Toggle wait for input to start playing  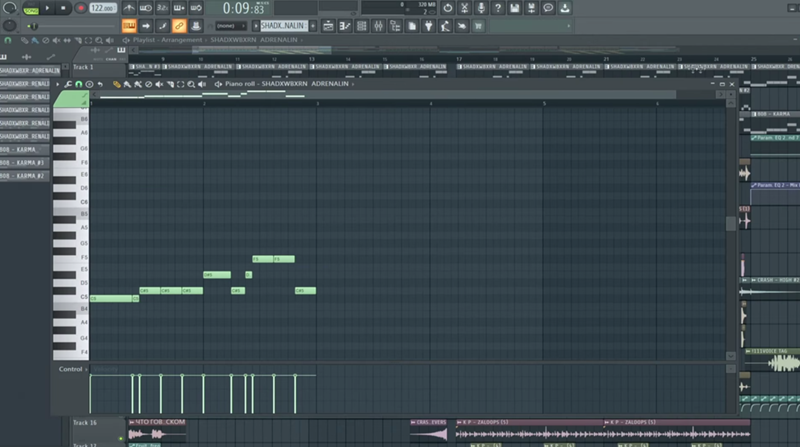(x=145, y=8)
